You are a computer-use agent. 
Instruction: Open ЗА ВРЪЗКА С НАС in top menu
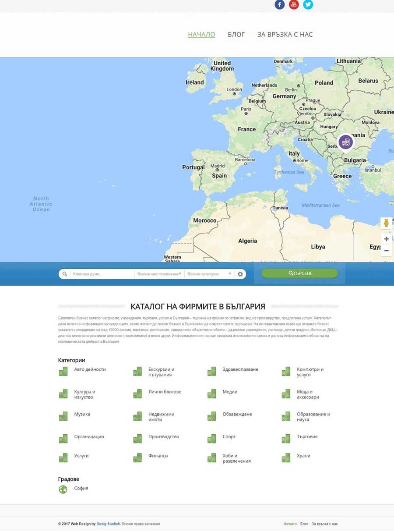click(x=285, y=34)
